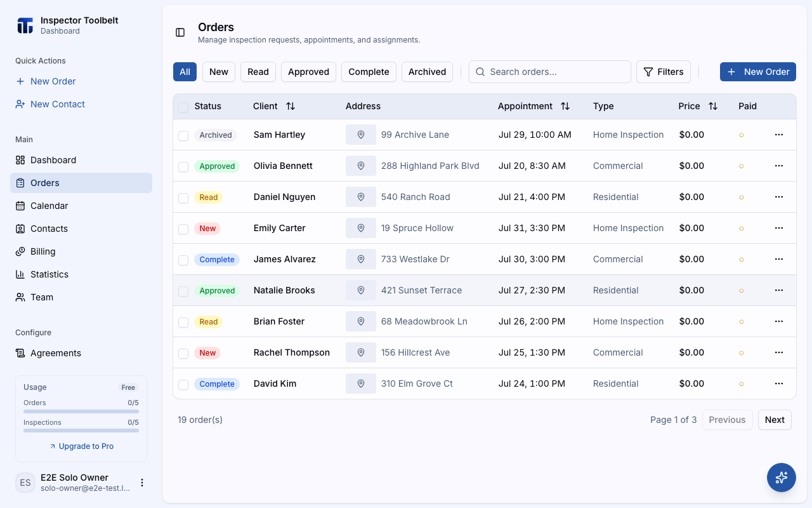812x508 pixels.
Task: Check the box for Daniel Nguyen order
Action: point(183,197)
